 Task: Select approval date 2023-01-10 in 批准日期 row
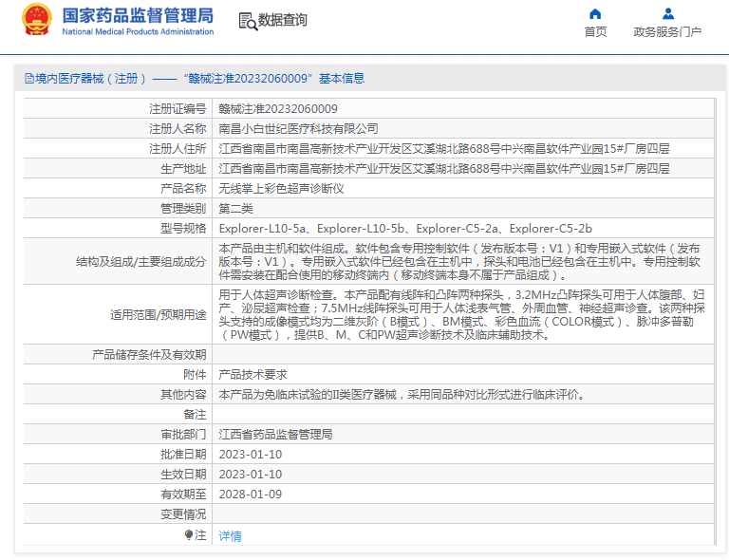coord(251,455)
